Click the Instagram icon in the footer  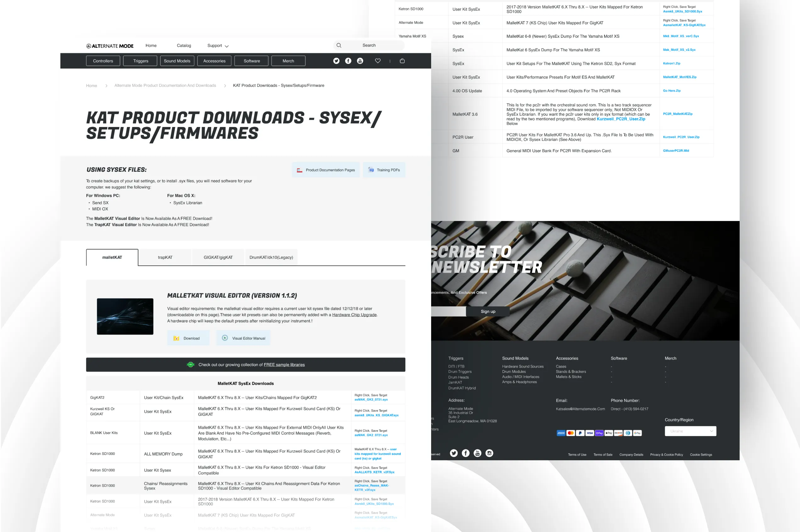pos(489,453)
